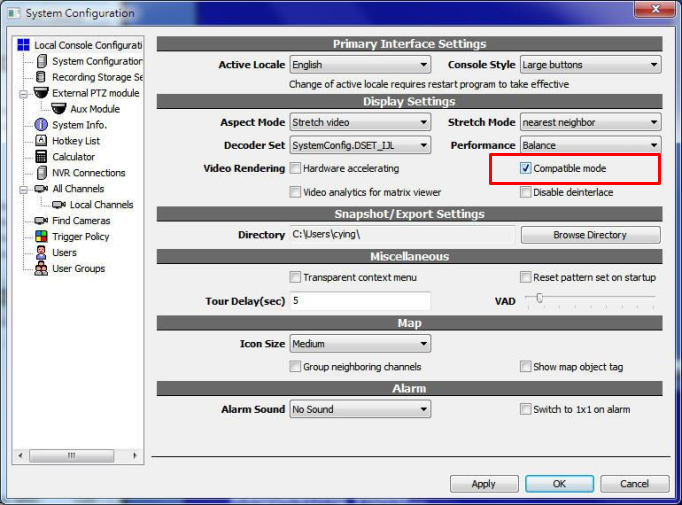Click the System Configuration tree icon
The height and width of the screenshot is (505, 682).
(41, 61)
